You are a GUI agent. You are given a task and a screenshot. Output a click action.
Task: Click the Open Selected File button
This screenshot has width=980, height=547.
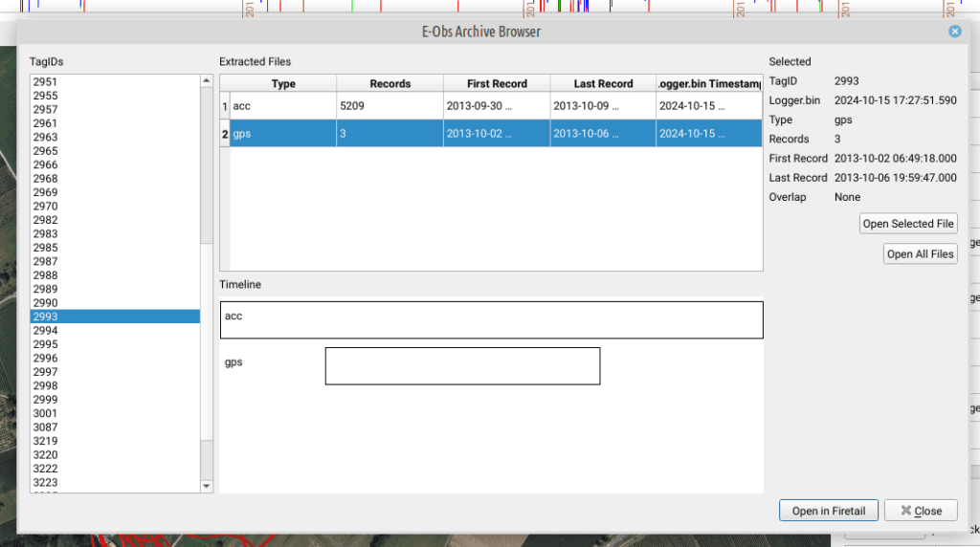click(908, 224)
